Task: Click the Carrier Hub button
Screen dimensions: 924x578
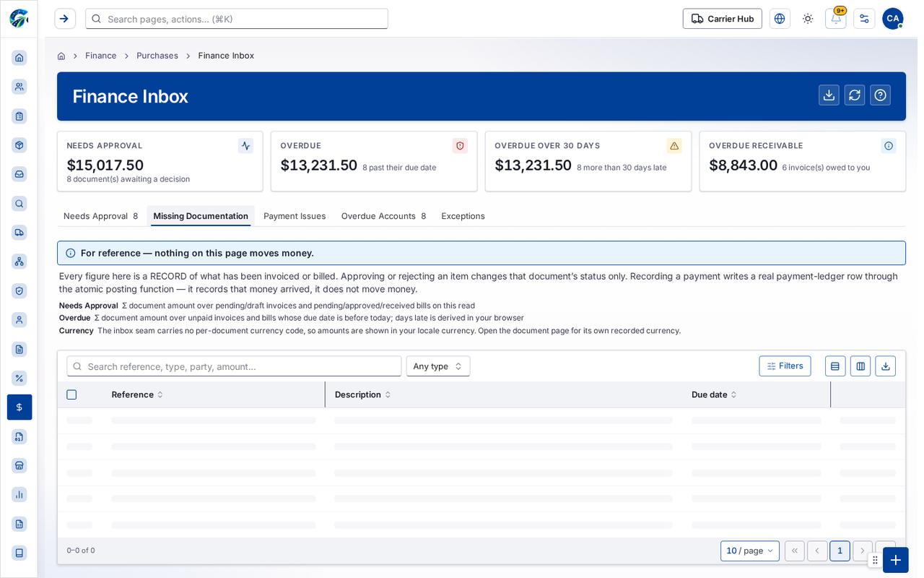Action: click(x=722, y=19)
